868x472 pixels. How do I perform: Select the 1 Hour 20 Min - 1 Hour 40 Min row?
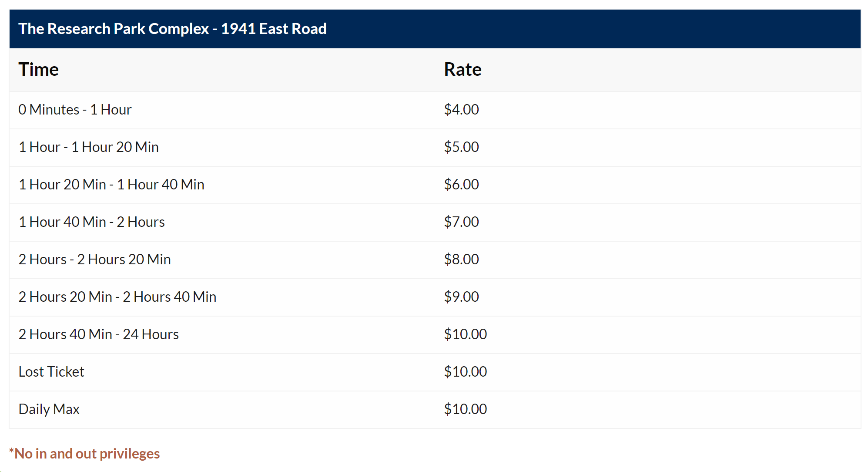click(435, 185)
